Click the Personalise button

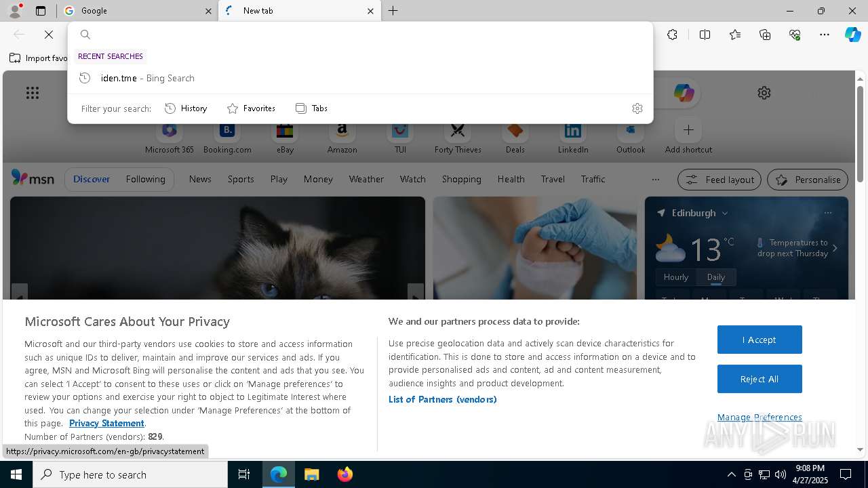point(807,180)
